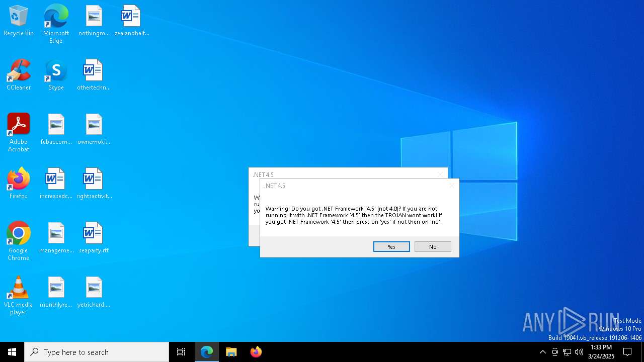Select the increasedc... Word document icon
The height and width of the screenshot is (362, 644).
point(56,184)
